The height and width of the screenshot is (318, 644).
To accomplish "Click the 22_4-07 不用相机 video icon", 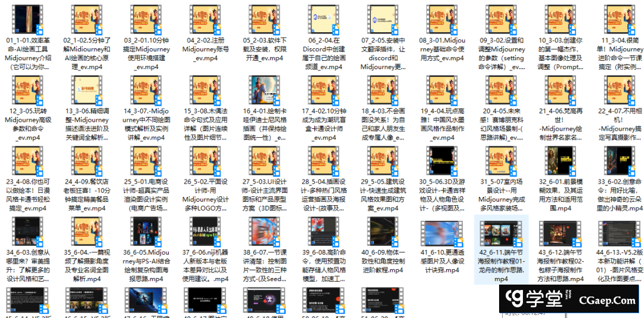I will click(x=620, y=90).
